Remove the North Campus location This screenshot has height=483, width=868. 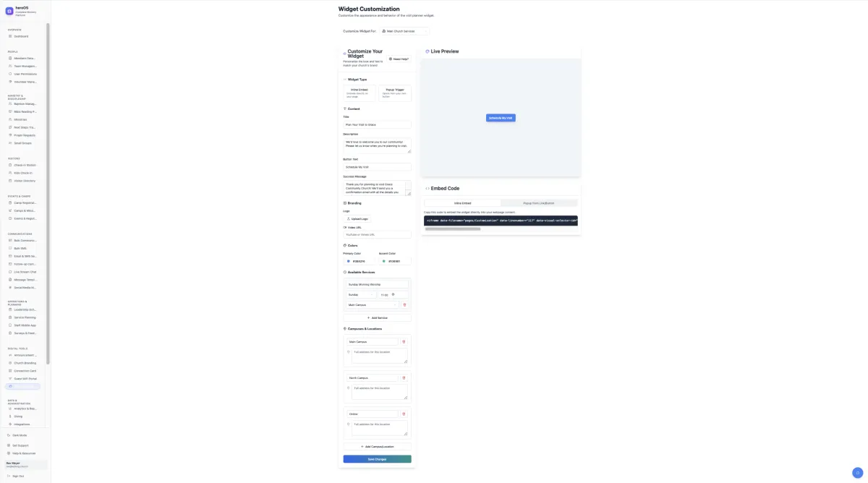pyautogui.click(x=404, y=377)
